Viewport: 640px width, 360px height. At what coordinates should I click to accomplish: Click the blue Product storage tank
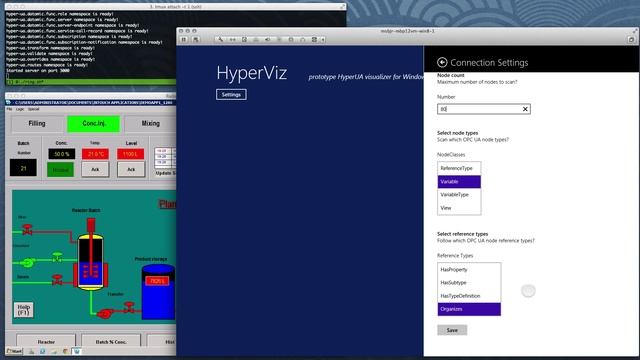[158, 292]
